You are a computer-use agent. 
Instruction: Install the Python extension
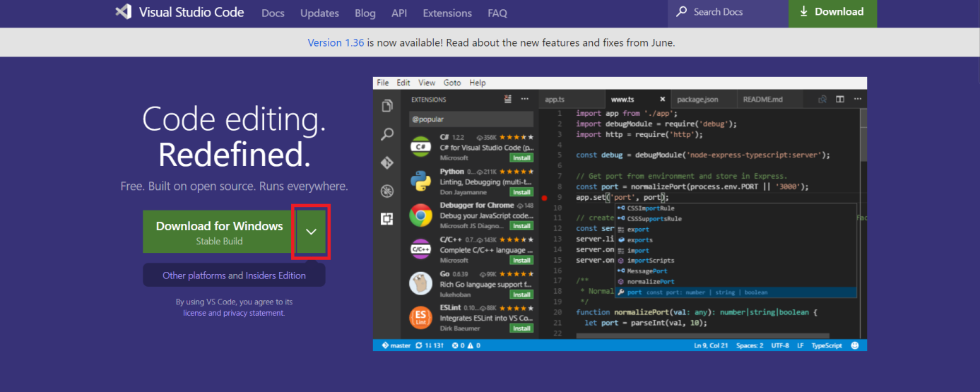tap(521, 192)
